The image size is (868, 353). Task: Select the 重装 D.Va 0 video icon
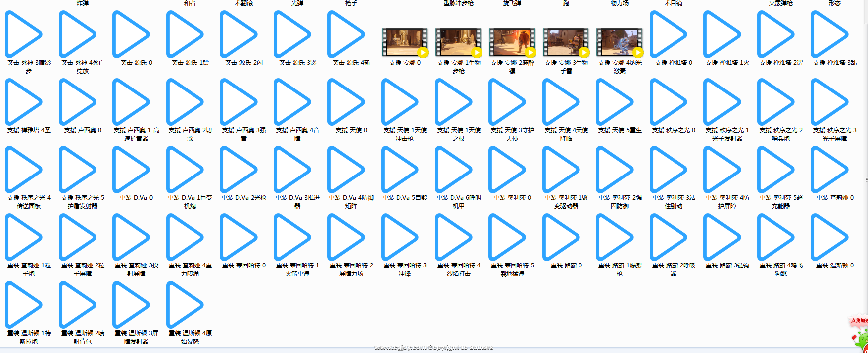pos(131,170)
